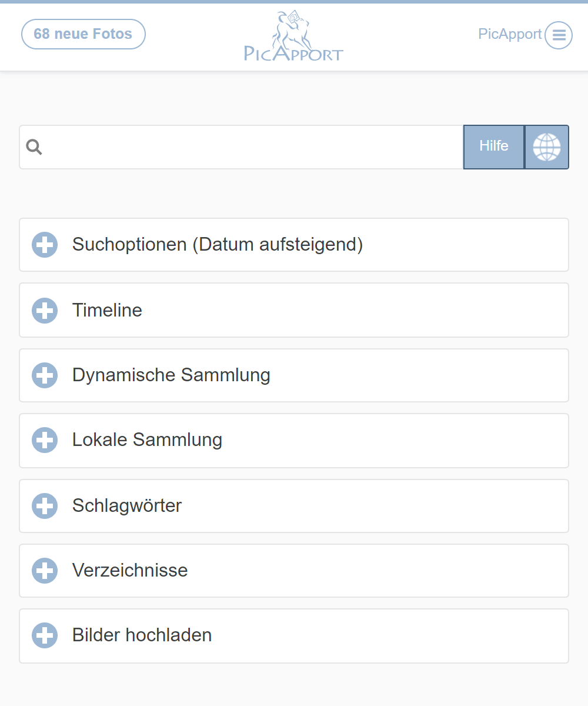588x706 pixels.
Task: Expand the Timeline section
Action: 107,310
